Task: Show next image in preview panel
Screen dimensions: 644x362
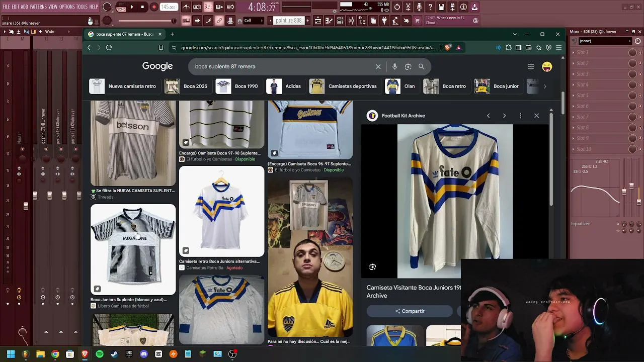Action: [x=504, y=116]
